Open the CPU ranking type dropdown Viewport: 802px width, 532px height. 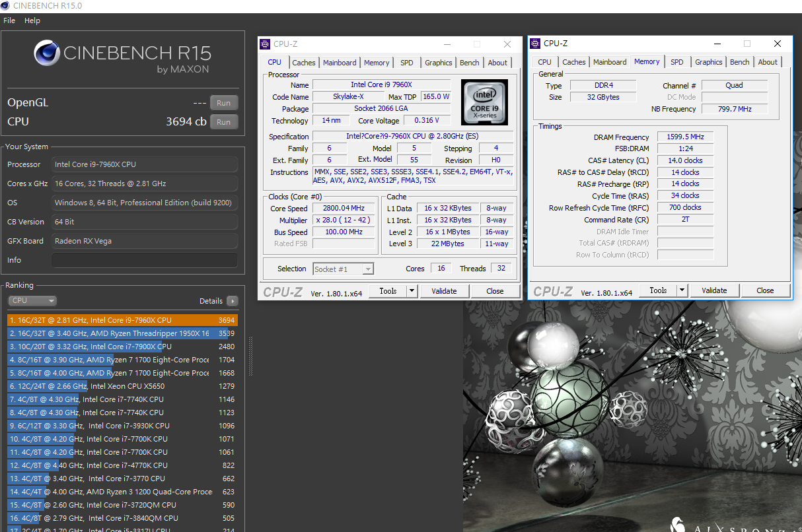32,301
